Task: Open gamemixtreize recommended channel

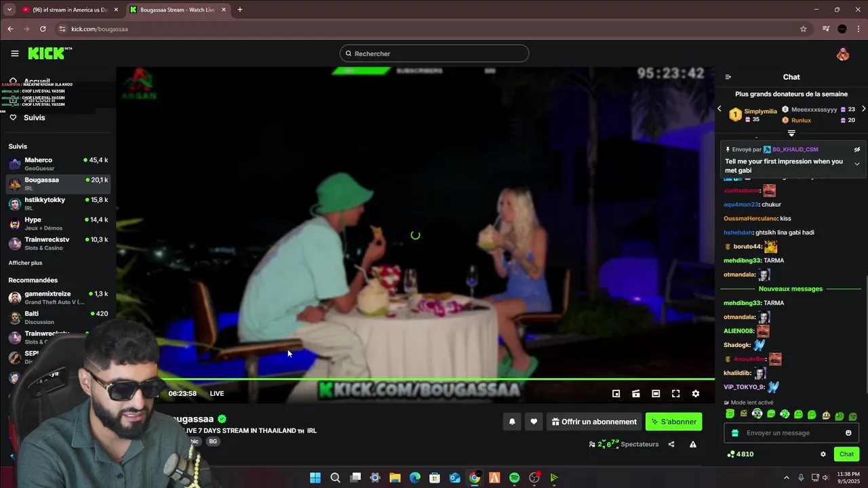Action: coord(58,298)
